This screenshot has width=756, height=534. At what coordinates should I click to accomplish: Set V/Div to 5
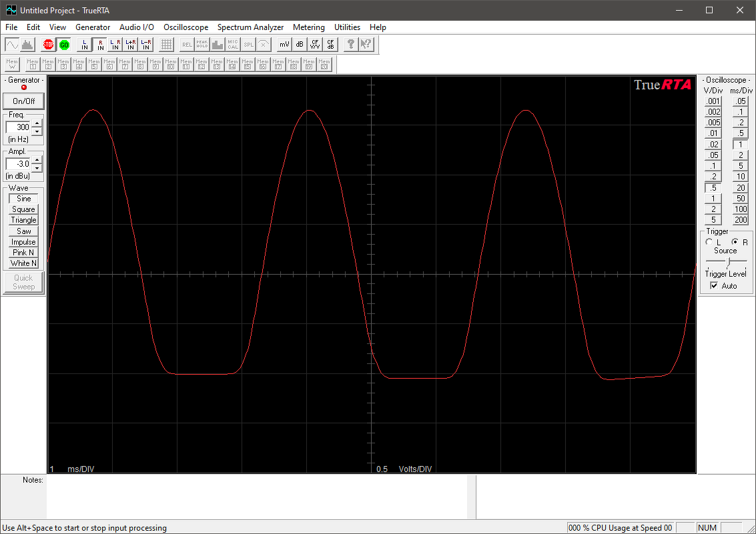[713, 220]
